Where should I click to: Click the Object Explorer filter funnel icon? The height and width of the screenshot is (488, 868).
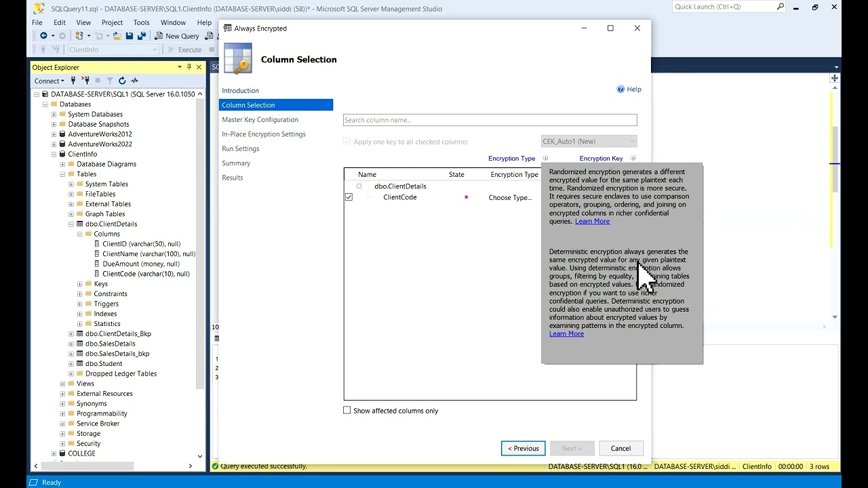click(x=110, y=81)
